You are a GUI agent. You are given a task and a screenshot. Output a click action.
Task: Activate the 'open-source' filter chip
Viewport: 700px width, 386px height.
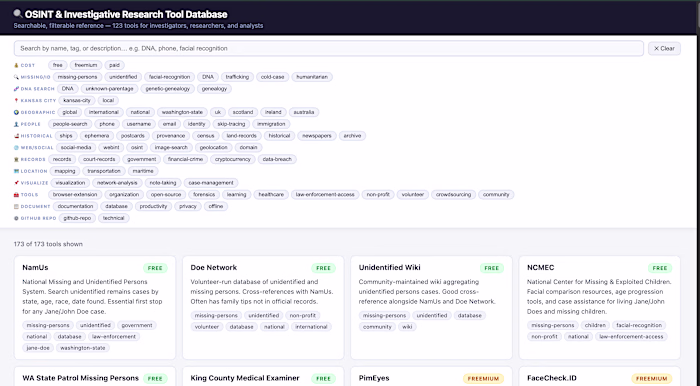point(166,195)
